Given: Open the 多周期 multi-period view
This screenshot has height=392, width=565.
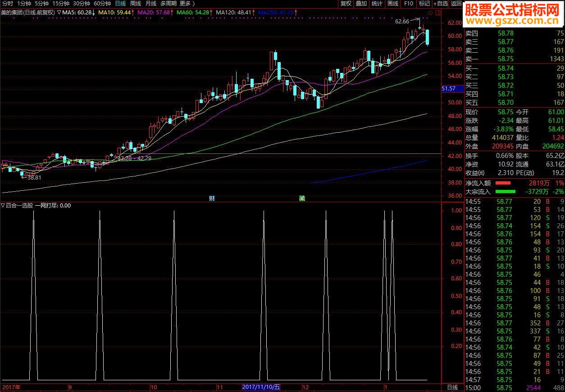Looking at the screenshot, I should [169, 4].
